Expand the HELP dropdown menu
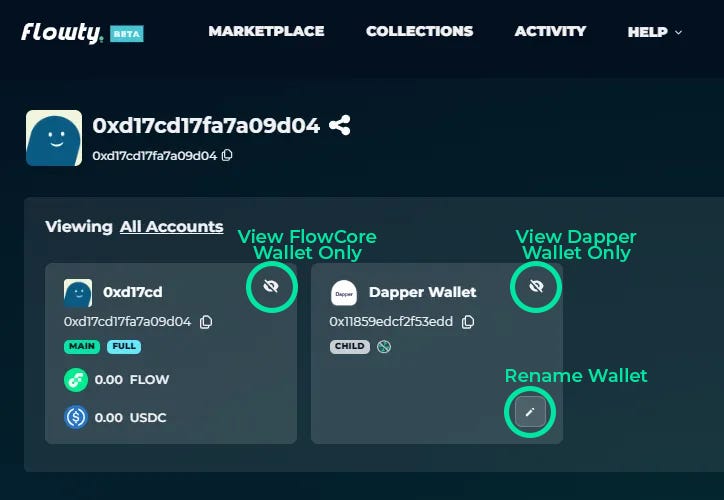 point(654,32)
